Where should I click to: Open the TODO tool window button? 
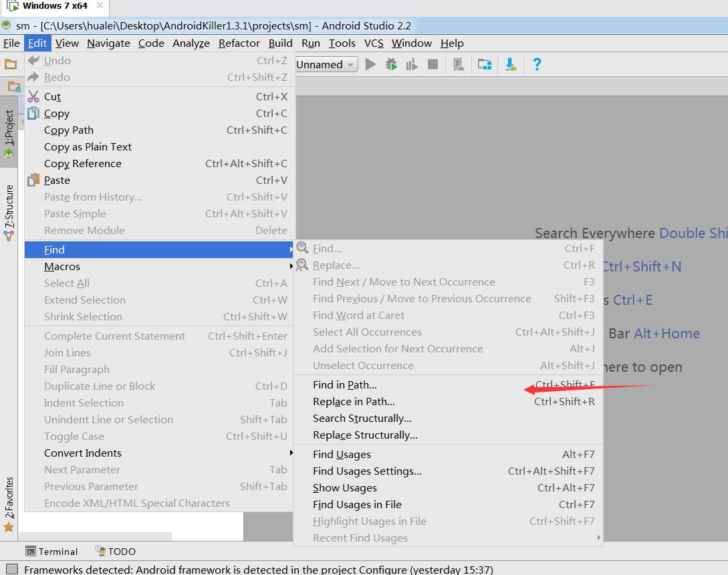tap(115, 552)
